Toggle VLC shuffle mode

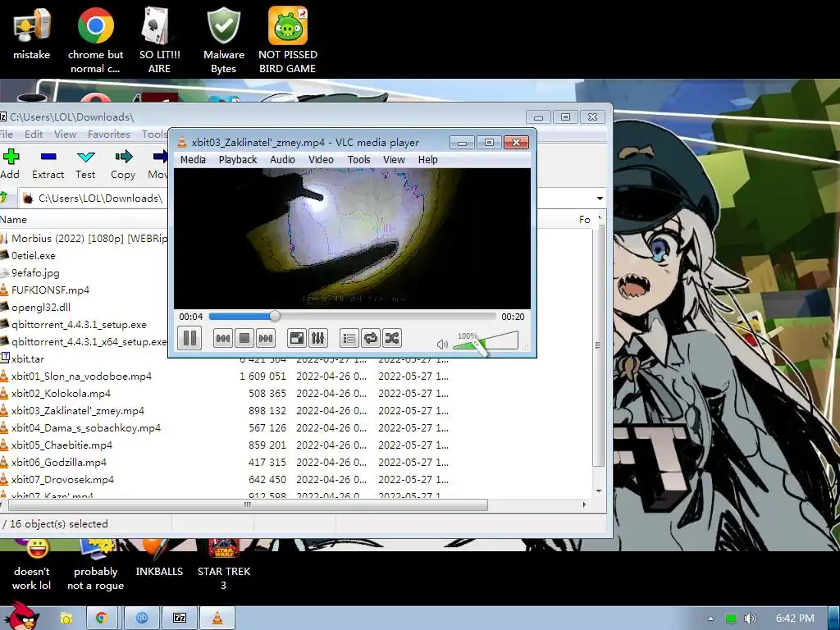pos(392,338)
